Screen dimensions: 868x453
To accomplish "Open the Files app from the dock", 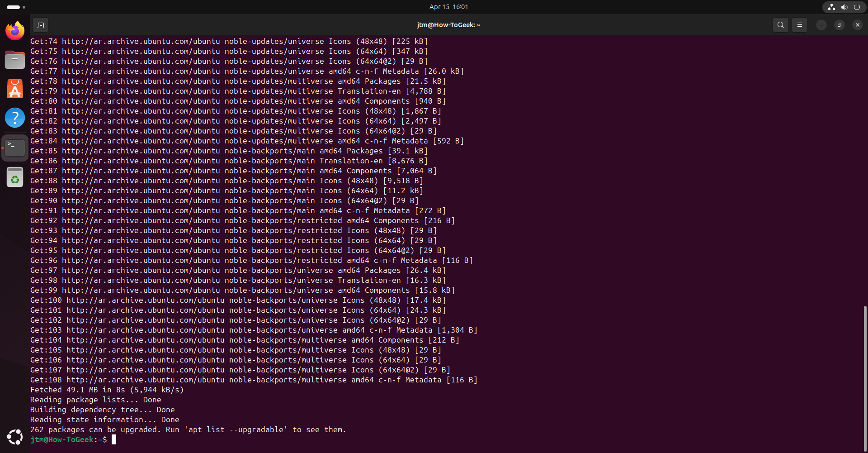I will pyautogui.click(x=14, y=60).
